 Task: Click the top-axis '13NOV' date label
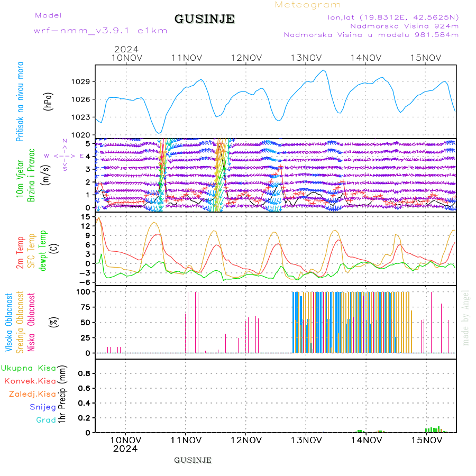[306, 58]
